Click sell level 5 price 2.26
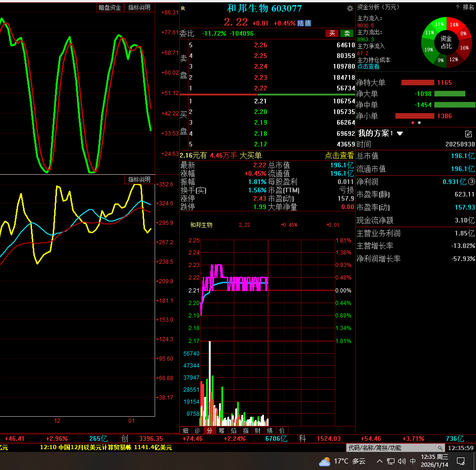The image size is (476, 470). pos(261,45)
